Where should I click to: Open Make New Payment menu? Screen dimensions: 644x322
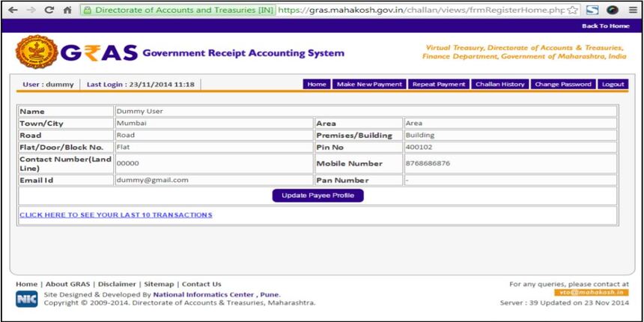point(369,84)
